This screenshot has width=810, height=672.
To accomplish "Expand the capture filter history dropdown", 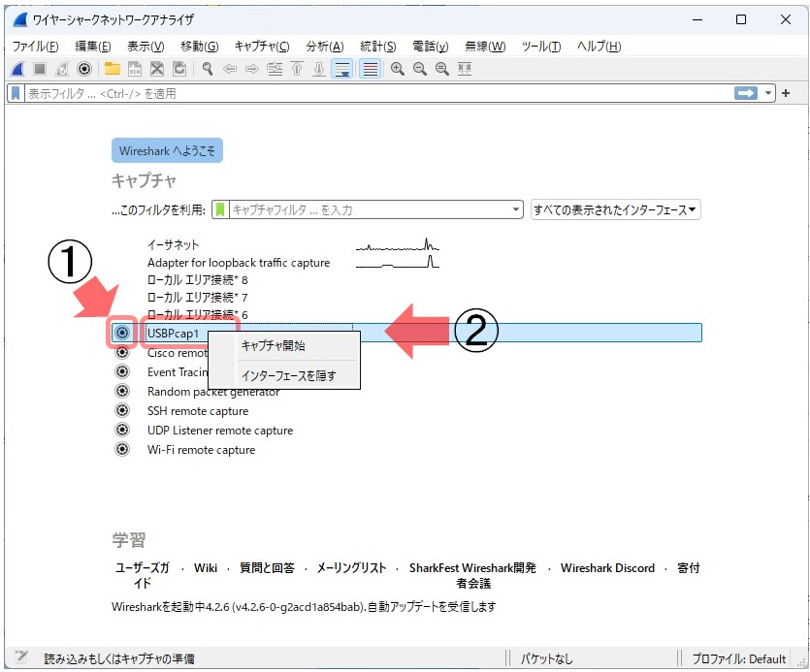I will tap(516, 209).
